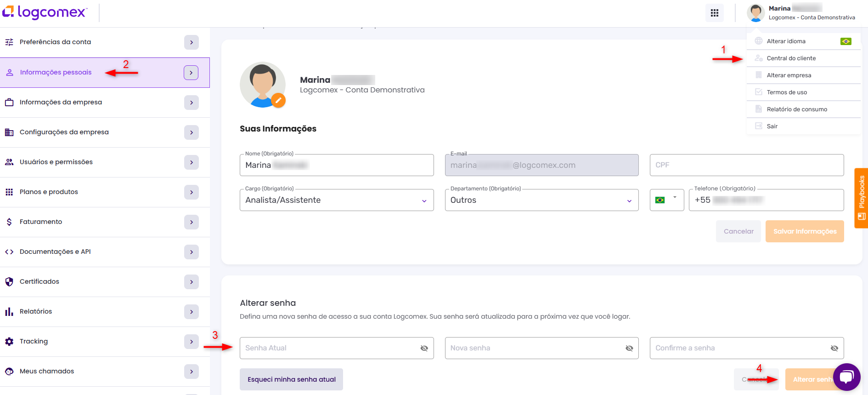Open the phone country flag selector
This screenshot has height=395, width=868.
click(666, 200)
